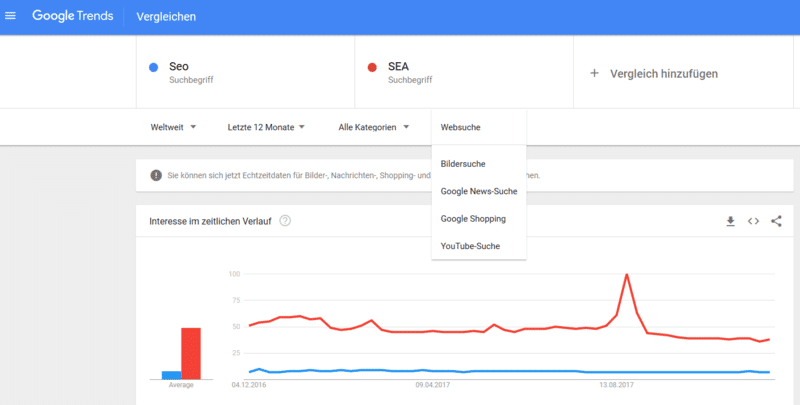Click the plus icon for adding comparison
The image size is (800, 405).
[x=594, y=73]
